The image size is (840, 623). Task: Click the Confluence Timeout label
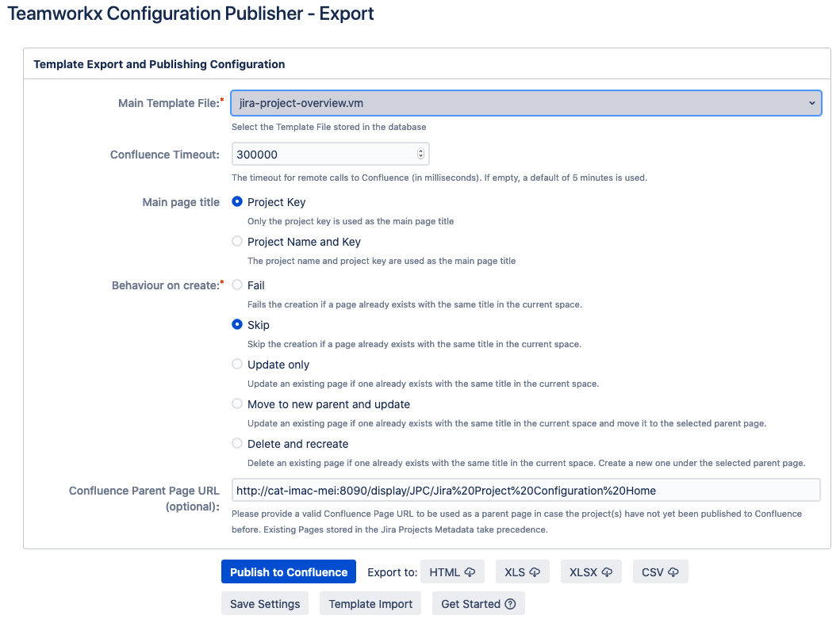point(165,155)
